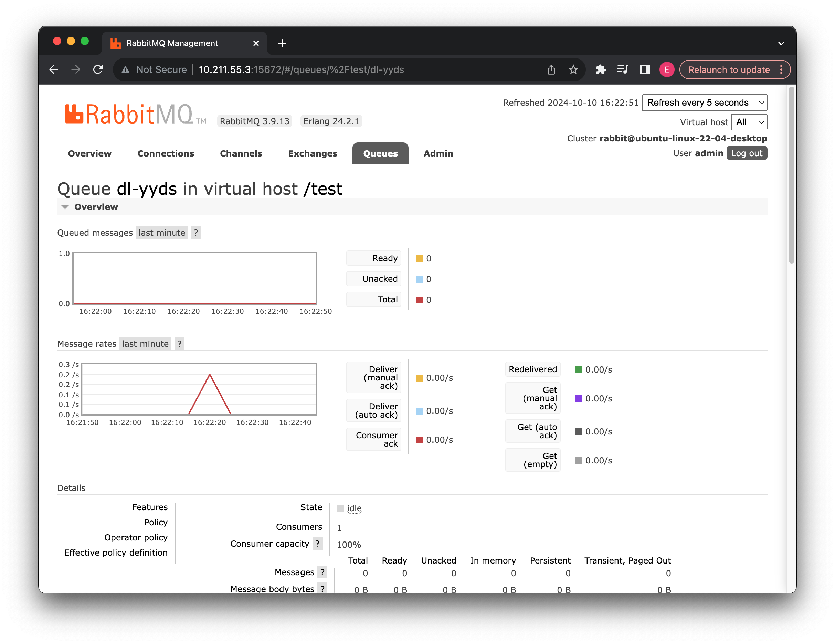Toggle the browser side panel icon

pos(645,69)
